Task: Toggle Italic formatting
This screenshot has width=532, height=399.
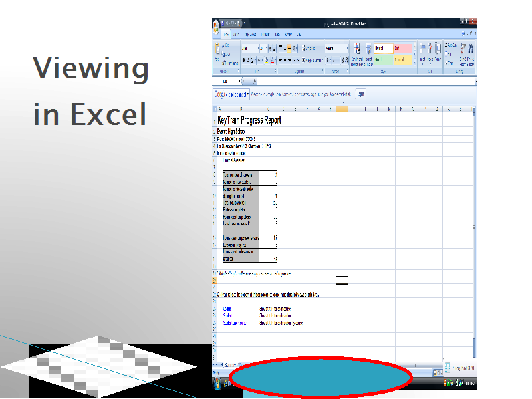Action: (x=248, y=60)
